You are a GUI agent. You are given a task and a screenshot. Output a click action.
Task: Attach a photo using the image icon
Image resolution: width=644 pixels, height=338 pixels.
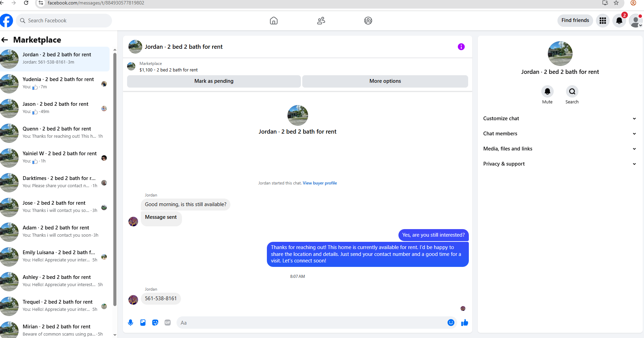(143, 323)
